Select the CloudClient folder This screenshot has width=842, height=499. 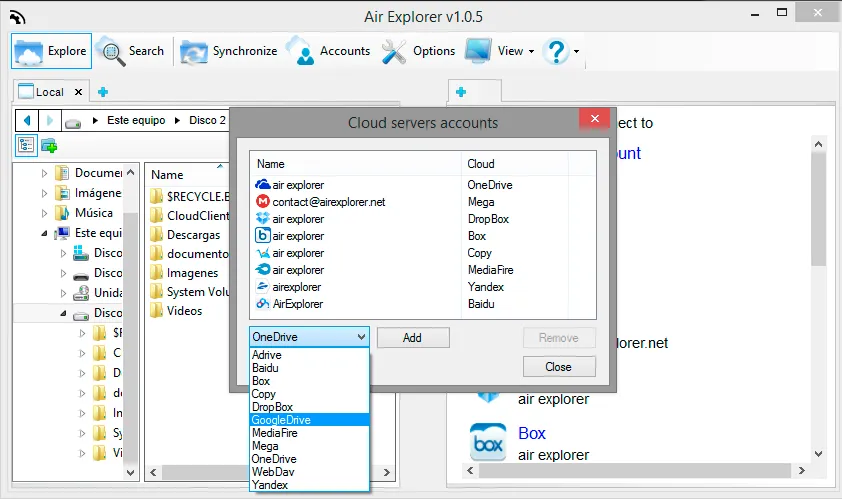190,215
